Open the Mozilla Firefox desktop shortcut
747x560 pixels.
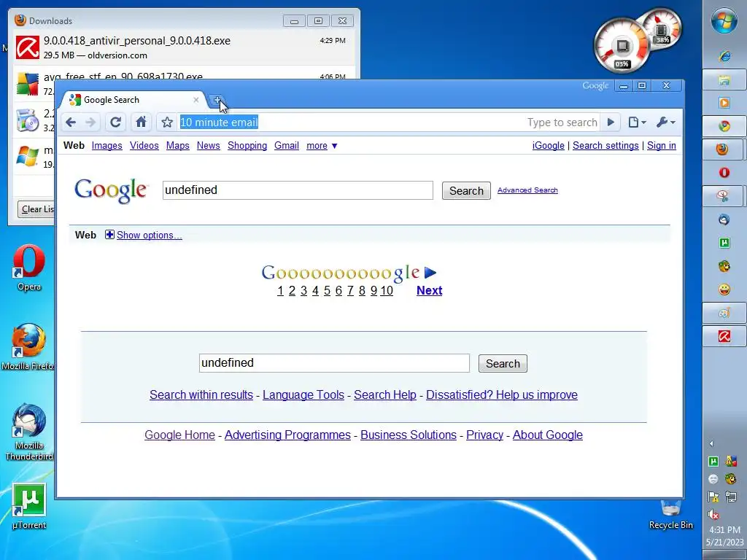28,346
